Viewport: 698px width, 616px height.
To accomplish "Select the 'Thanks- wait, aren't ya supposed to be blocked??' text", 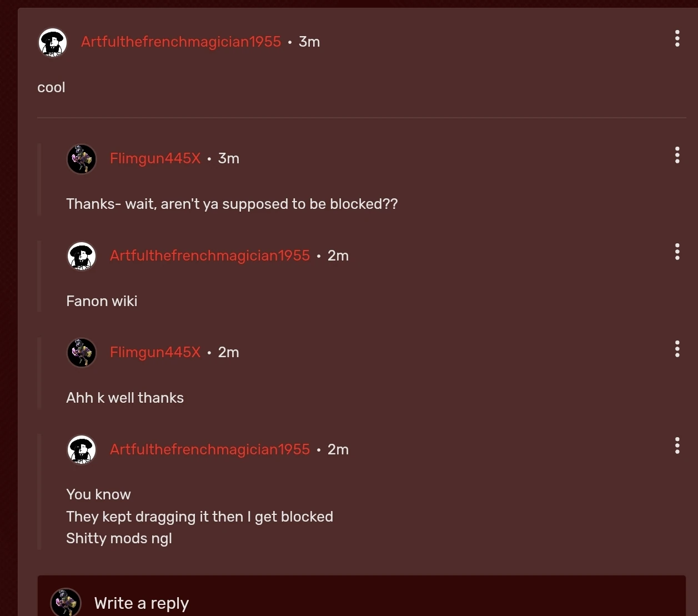I will pos(232,204).
